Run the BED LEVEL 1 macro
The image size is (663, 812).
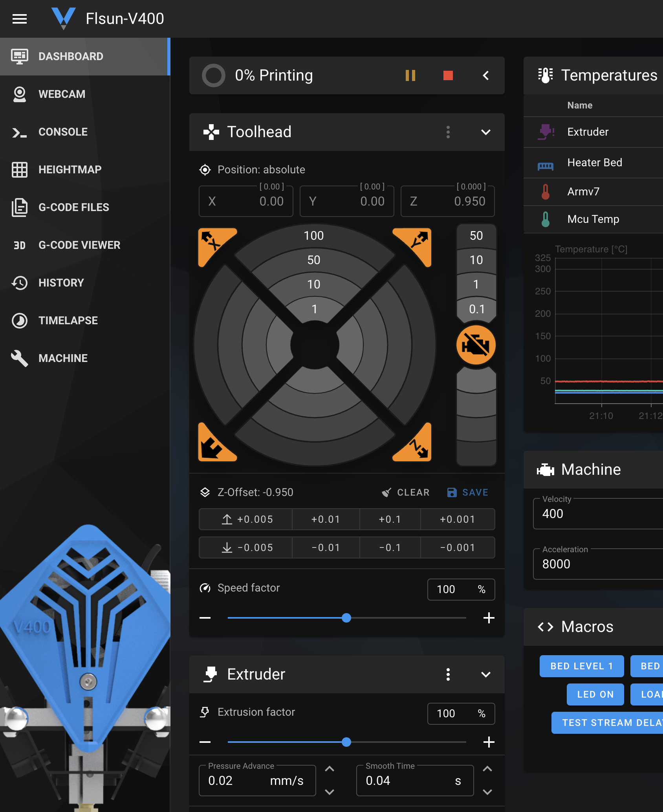[x=582, y=666]
